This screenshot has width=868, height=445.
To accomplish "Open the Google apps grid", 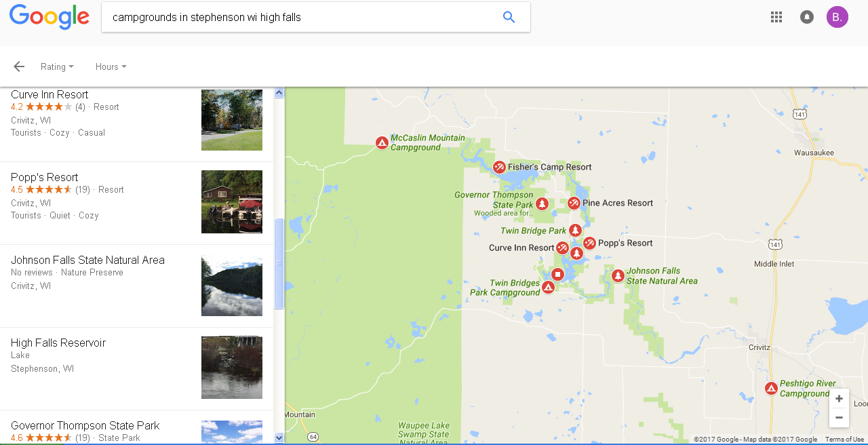I will click(x=776, y=17).
